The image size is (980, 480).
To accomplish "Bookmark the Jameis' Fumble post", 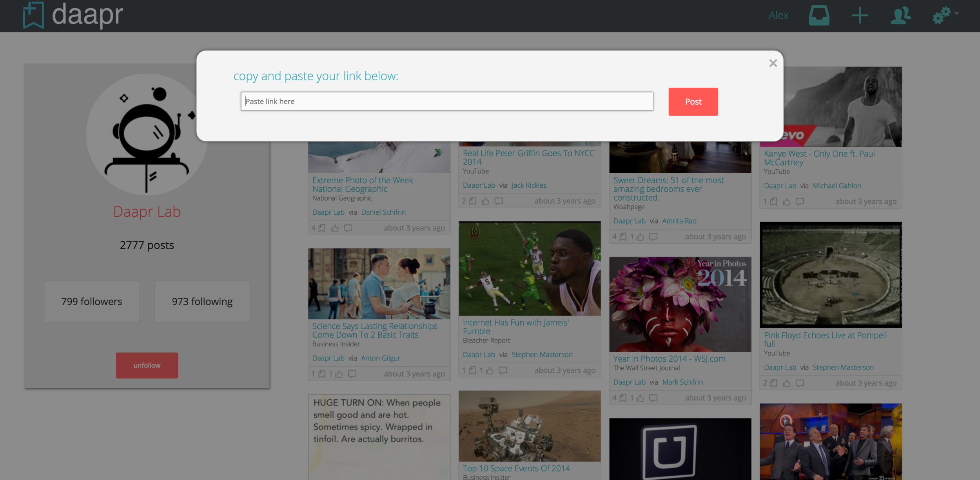I will point(472,370).
